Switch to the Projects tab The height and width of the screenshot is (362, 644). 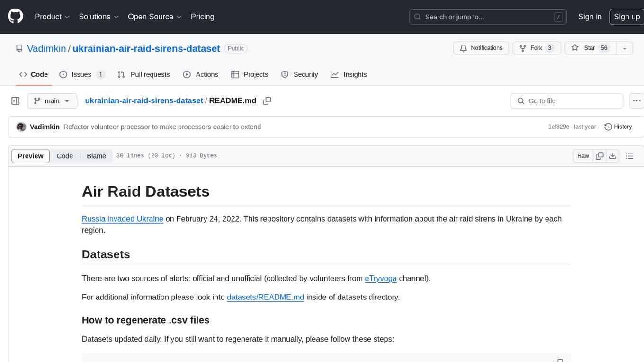tap(250, 74)
